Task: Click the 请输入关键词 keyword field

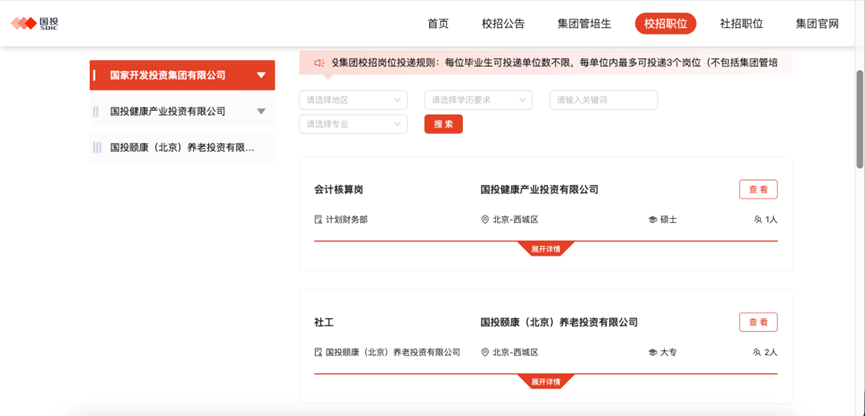Action: (x=604, y=100)
